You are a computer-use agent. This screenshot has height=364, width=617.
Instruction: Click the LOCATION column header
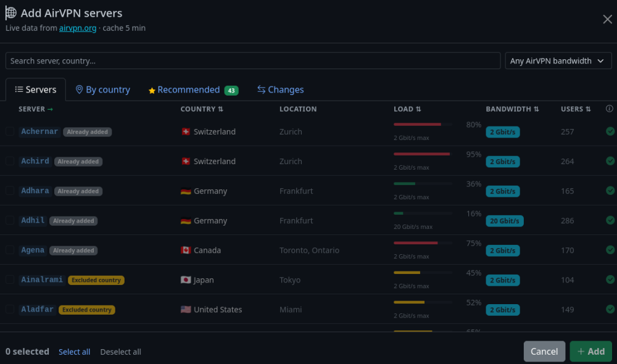[x=298, y=109]
